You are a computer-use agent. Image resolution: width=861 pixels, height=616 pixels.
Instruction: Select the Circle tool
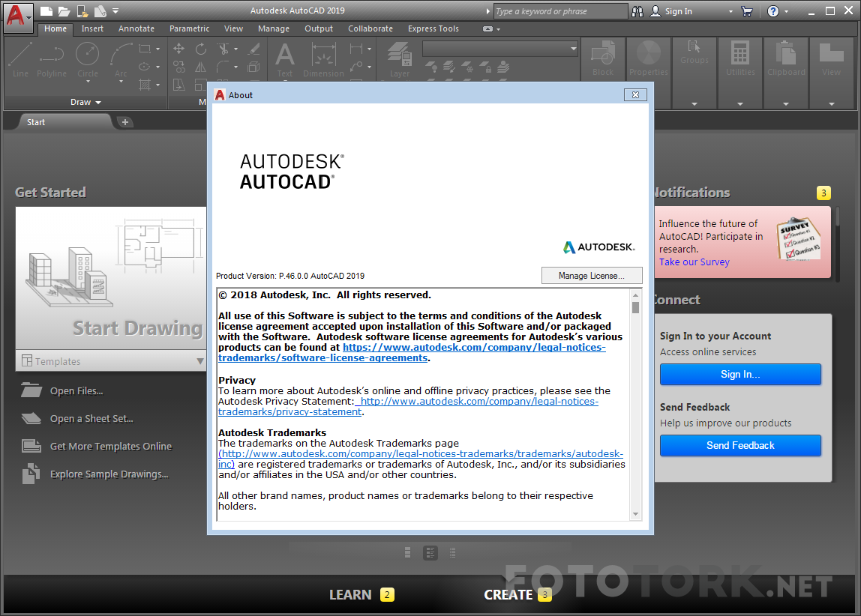pos(87,60)
